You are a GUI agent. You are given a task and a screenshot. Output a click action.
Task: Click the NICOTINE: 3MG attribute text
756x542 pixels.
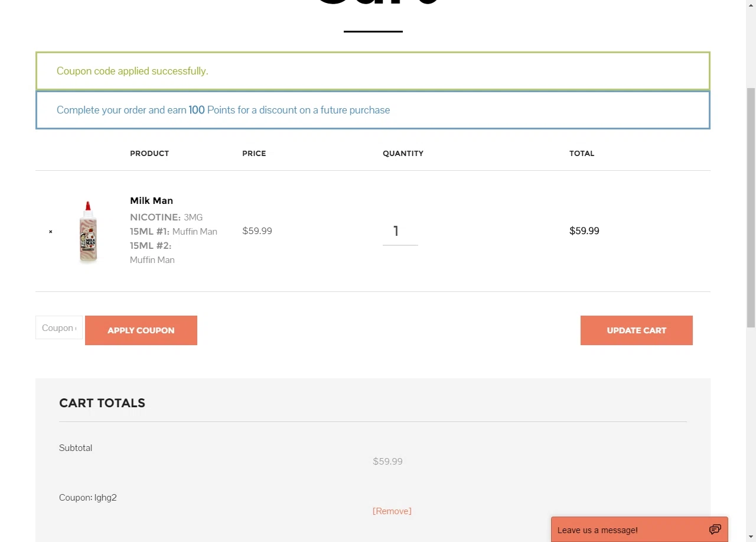pyautogui.click(x=166, y=217)
